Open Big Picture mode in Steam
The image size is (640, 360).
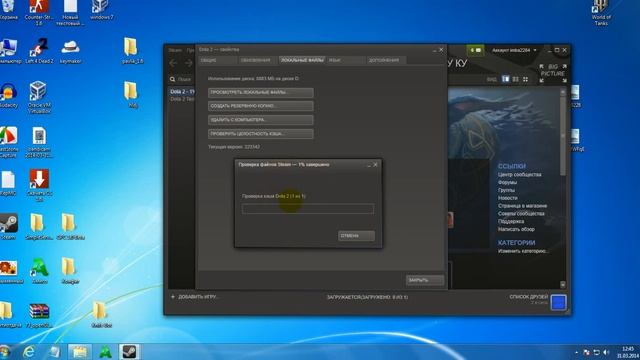[x=553, y=73]
